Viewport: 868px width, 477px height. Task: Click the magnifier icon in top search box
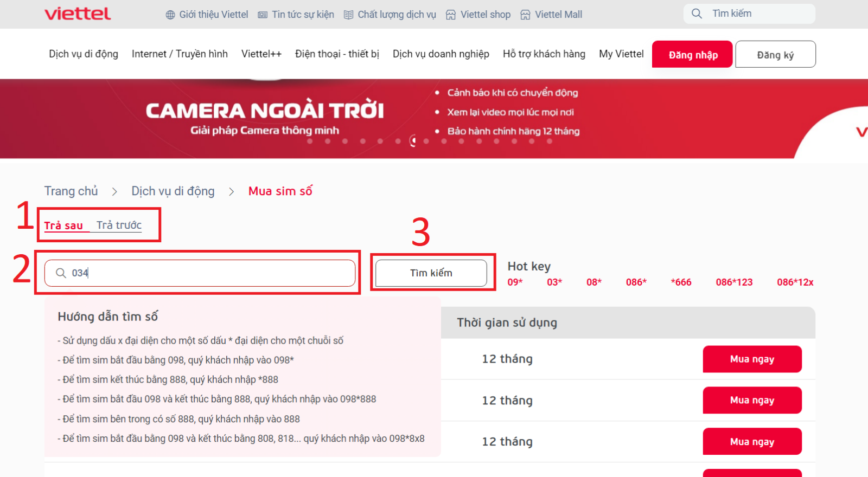pyautogui.click(x=697, y=14)
